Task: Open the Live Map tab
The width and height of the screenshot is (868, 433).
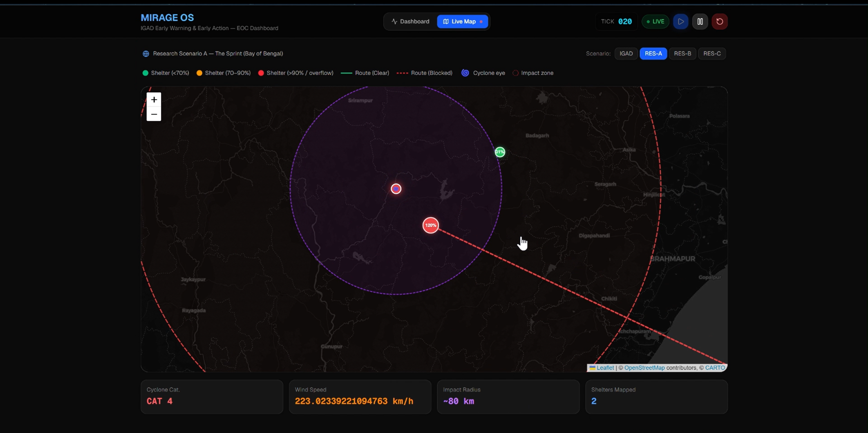Action: tap(463, 22)
